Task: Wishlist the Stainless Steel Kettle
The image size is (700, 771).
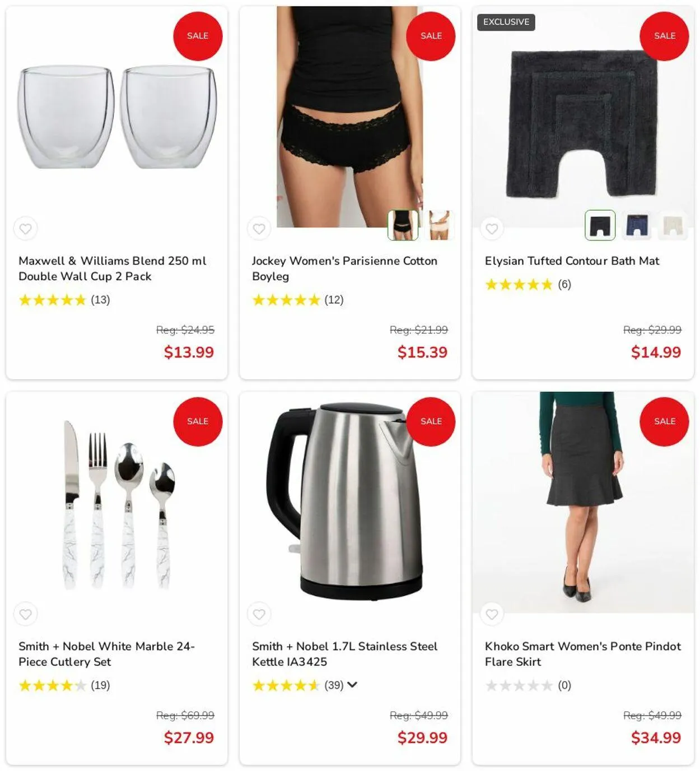Action: click(259, 614)
